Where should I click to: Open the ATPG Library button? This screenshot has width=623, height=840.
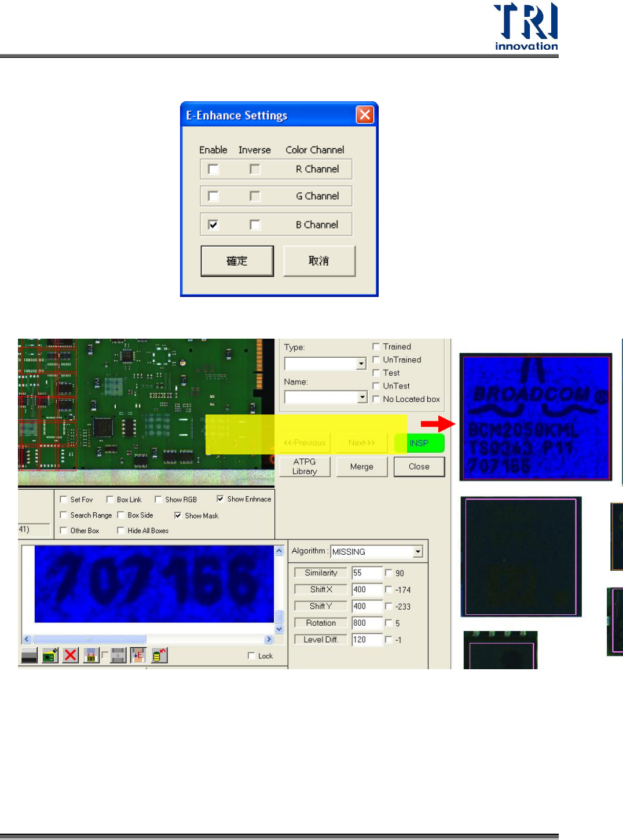click(x=305, y=467)
